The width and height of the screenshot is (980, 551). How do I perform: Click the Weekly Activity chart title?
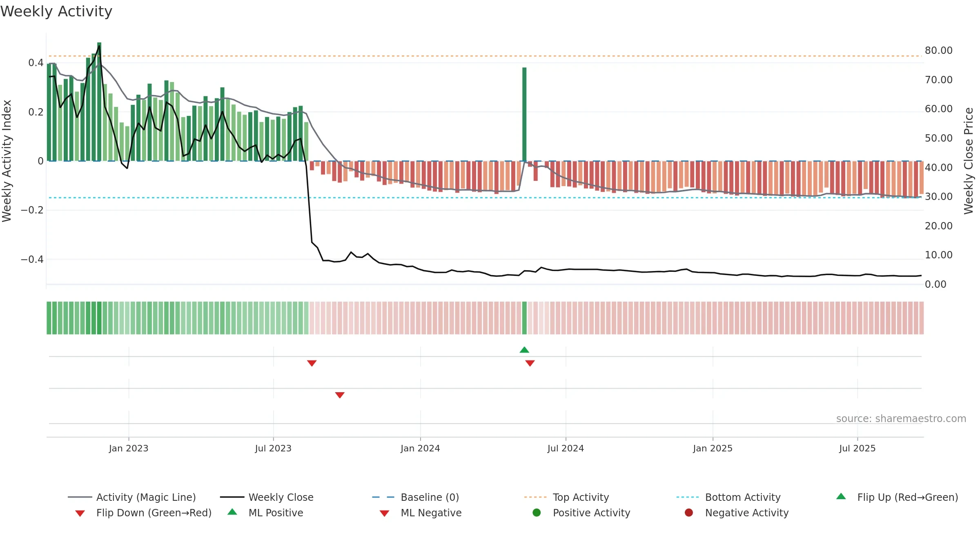(56, 11)
